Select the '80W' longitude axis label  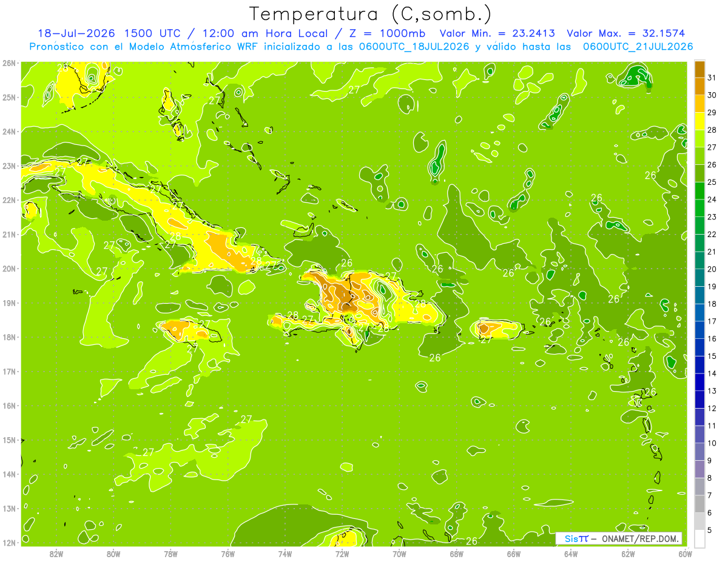[x=113, y=554]
